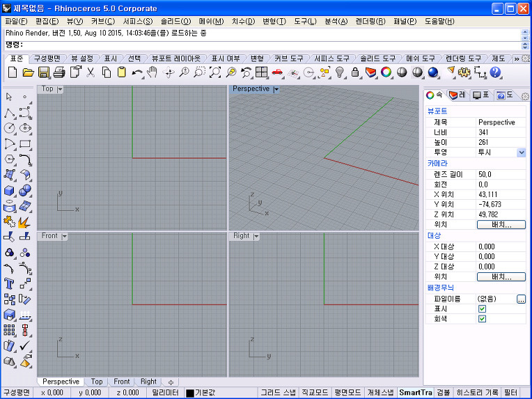Click the explode starburst icon in sidebar
The height and width of the screenshot is (399, 532).
tap(24, 221)
